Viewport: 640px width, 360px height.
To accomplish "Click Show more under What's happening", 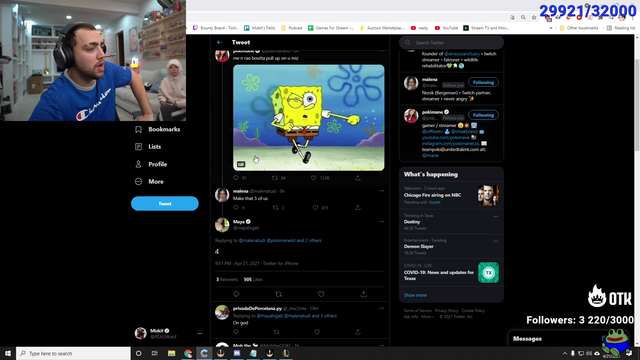I will [415, 295].
